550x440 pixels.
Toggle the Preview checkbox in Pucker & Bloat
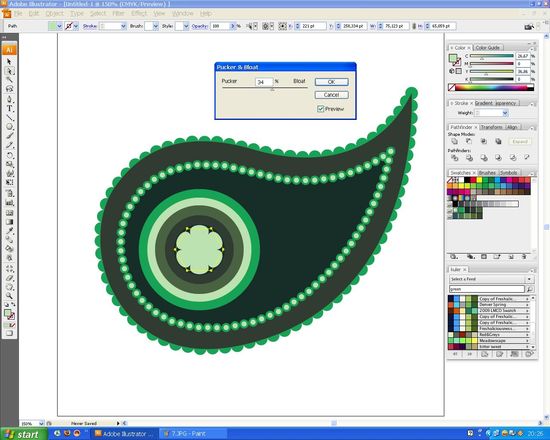(x=320, y=109)
